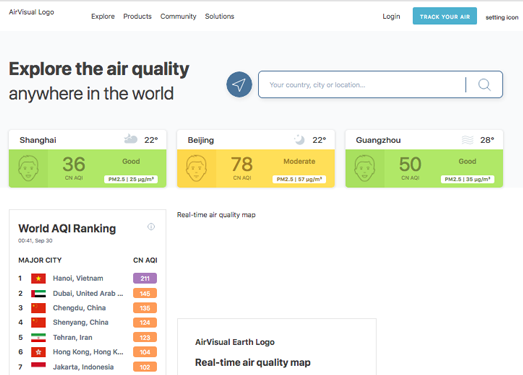Click the purple 211 AQI badge
The height and width of the screenshot is (375, 523).
pyautogui.click(x=145, y=278)
